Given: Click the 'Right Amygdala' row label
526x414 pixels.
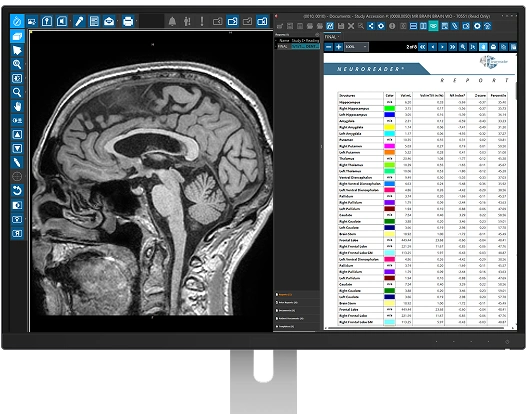Looking at the screenshot, I should [351, 127].
